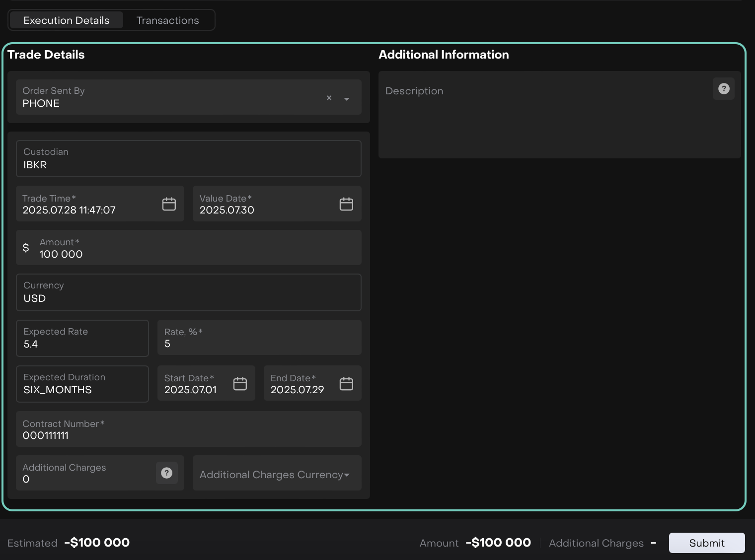Open the Start Date calendar icon
Viewport: 755px width, 560px height.
240,384
